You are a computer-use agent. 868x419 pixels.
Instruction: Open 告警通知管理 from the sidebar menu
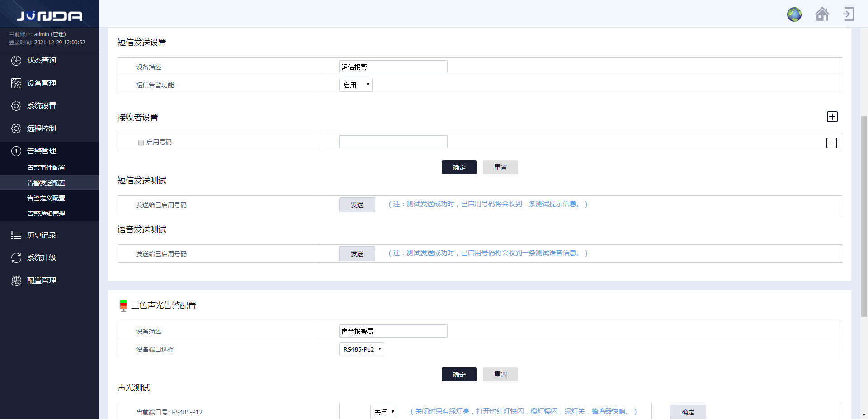(46, 213)
